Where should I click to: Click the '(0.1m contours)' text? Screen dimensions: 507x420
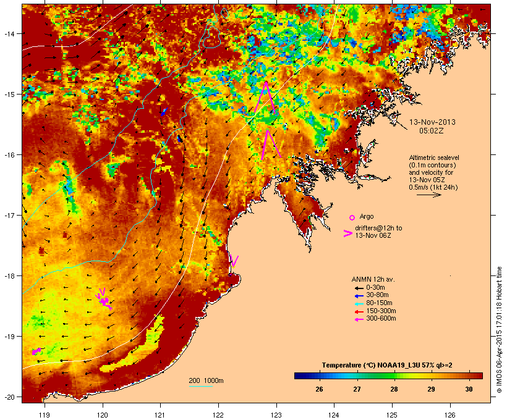click(432, 165)
